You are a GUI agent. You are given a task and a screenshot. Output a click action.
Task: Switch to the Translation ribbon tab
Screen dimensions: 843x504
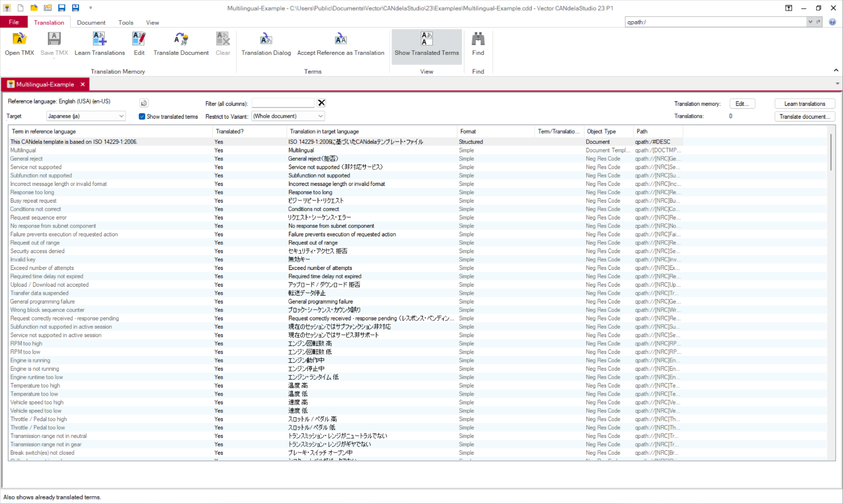coord(49,22)
